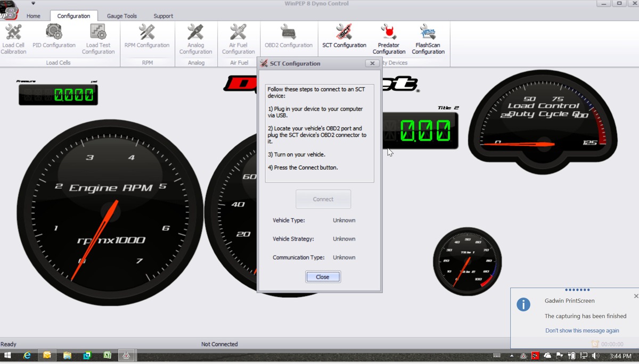639x364 pixels.
Task: Open Load Test Configuration
Action: click(x=98, y=39)
